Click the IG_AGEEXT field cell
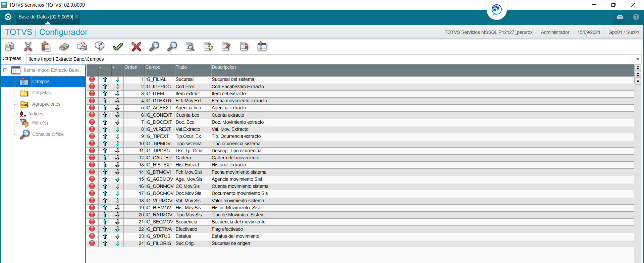Image resolution: width=644 pixels, height=263 pixels. [160, 108]
